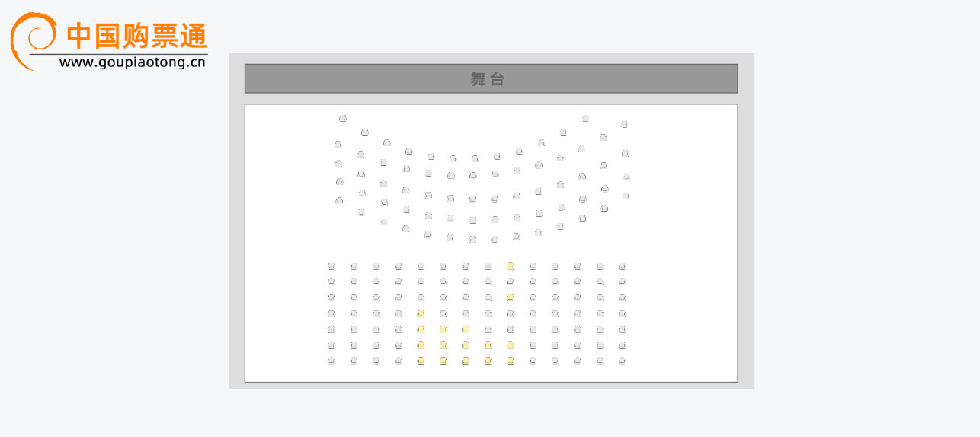Select the far-right top seat of the curved section
The width and height of the screenshot is (980, 437).
(x=624, y=124)
